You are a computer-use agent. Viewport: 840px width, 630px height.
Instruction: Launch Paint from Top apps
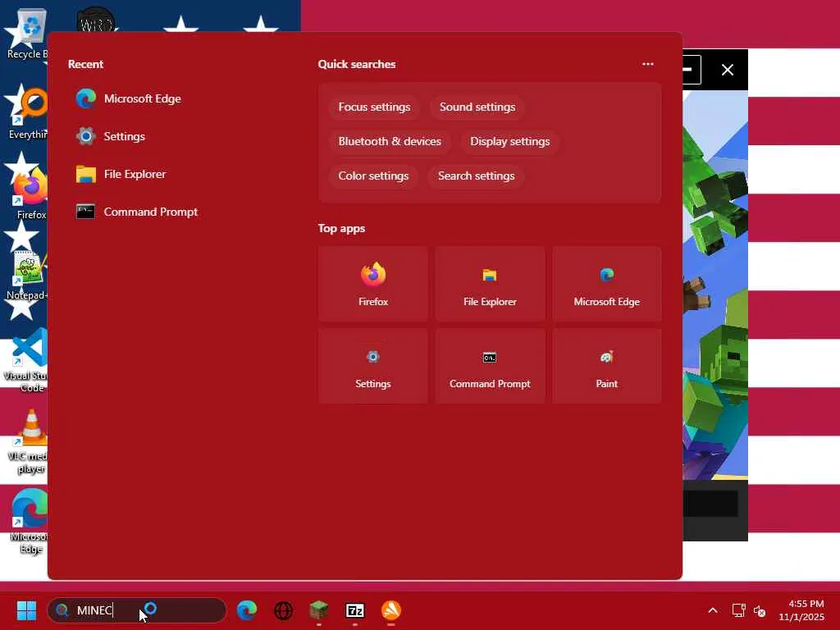coord(606,366)
